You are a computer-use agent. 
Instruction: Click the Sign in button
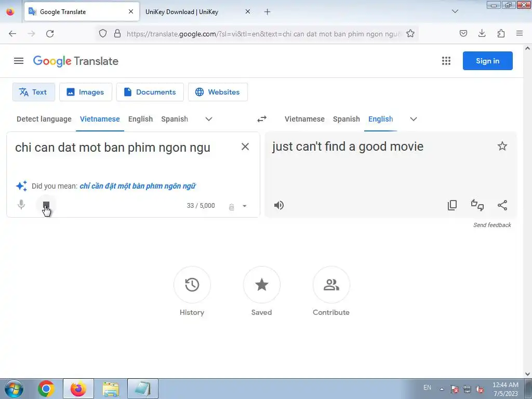pos(487,61)
